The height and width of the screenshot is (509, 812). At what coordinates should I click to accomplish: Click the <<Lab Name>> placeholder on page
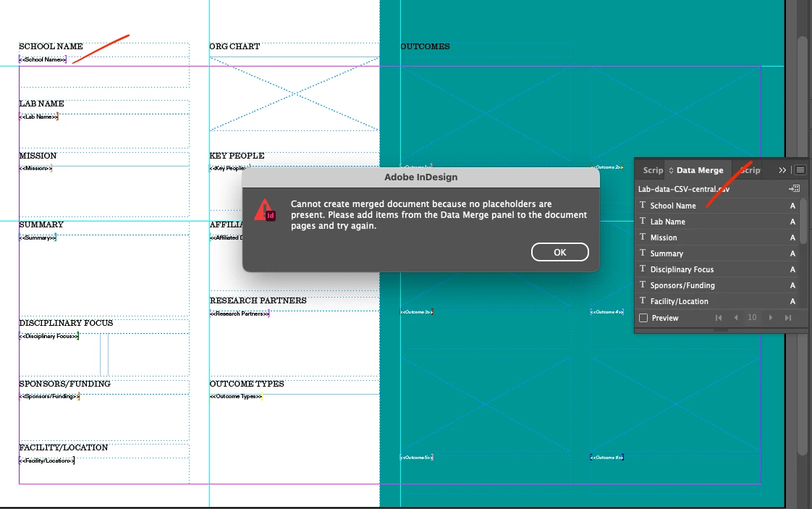point(39,117)
